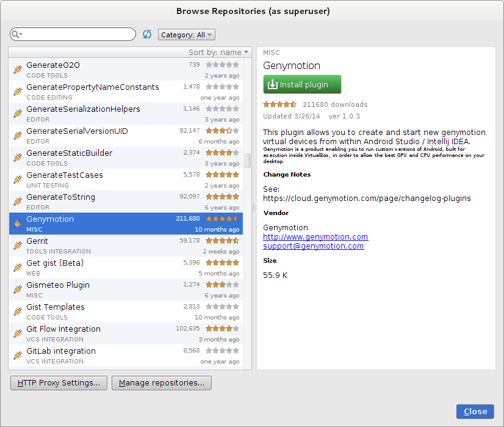Click plugin icon beside Gerrit
This screenshot has height=427, width=504.
pos(18,245)
